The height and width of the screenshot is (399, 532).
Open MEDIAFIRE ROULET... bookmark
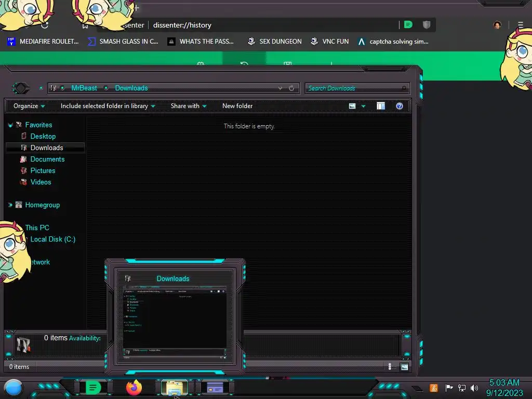point(43,42)
